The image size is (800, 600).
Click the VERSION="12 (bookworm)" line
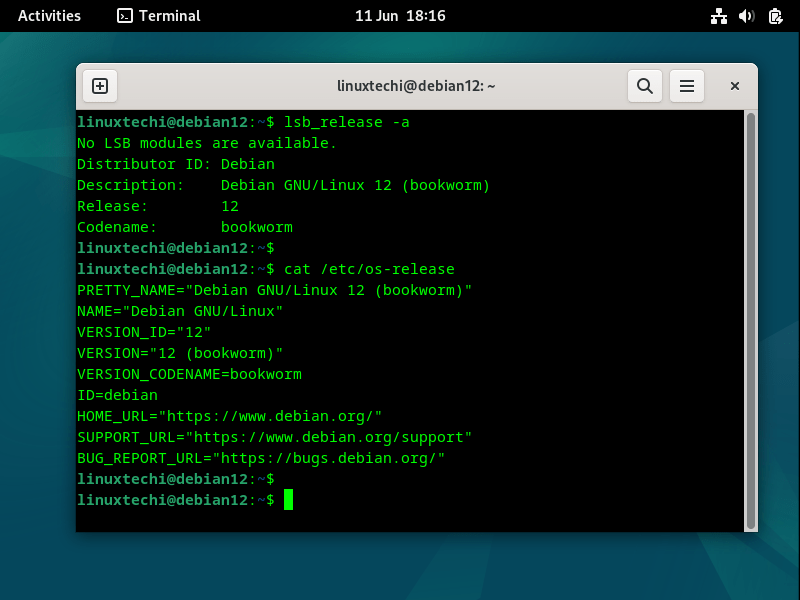click(180, 353)
